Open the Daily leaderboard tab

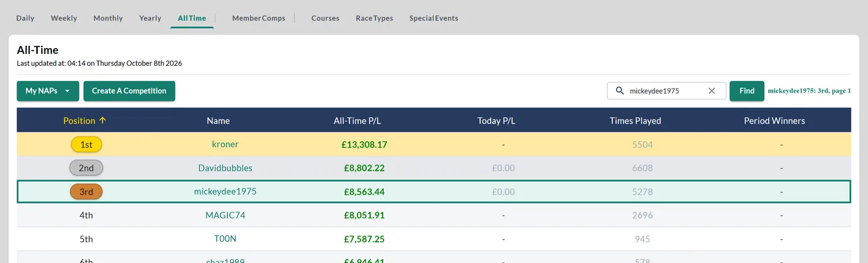[x=25, y=18]
